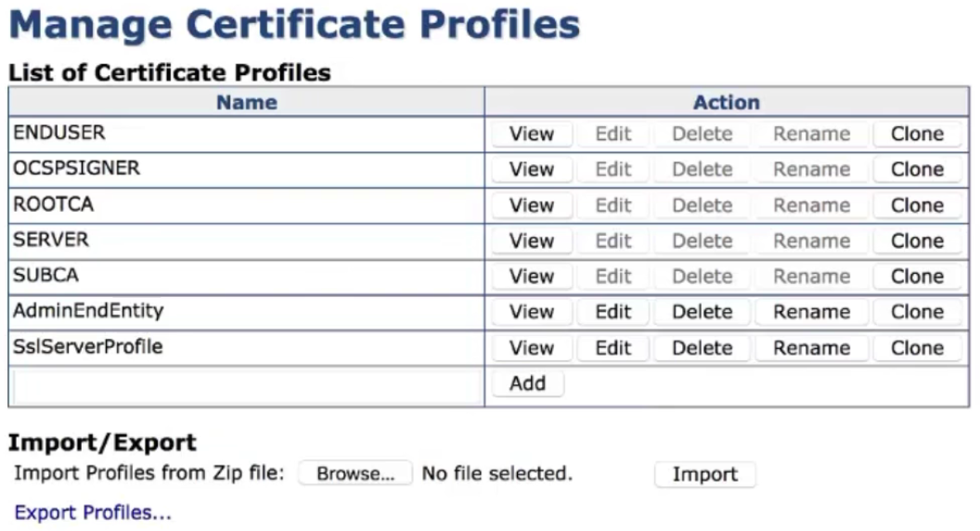View the ENDUSER certificate profile
Image resolution: width=980 pixels, height=531 pixels.
click(532, 134)
